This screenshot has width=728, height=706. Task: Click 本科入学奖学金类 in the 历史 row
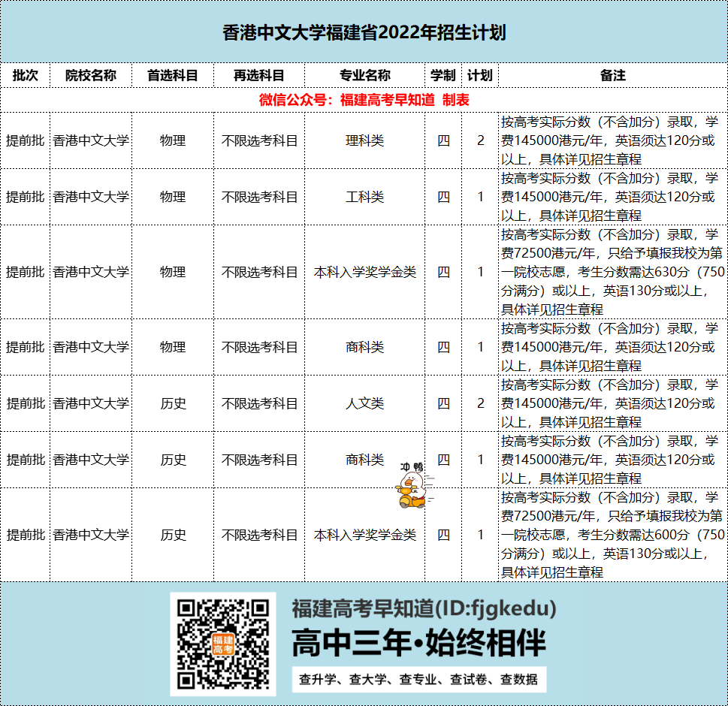[x=365, y=535]
